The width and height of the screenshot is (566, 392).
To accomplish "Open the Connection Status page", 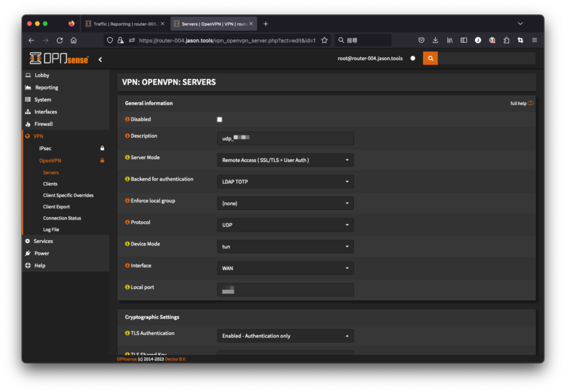I will (x=62, y=218).
